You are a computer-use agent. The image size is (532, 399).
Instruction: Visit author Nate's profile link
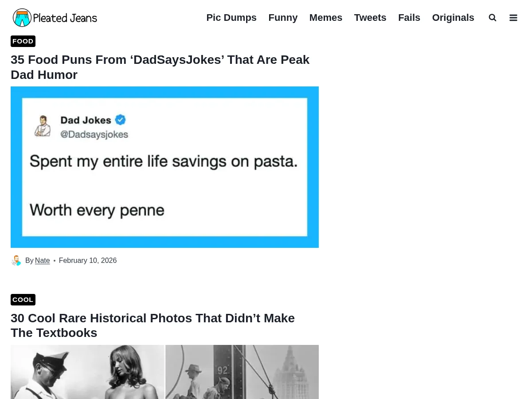point(43,261)
